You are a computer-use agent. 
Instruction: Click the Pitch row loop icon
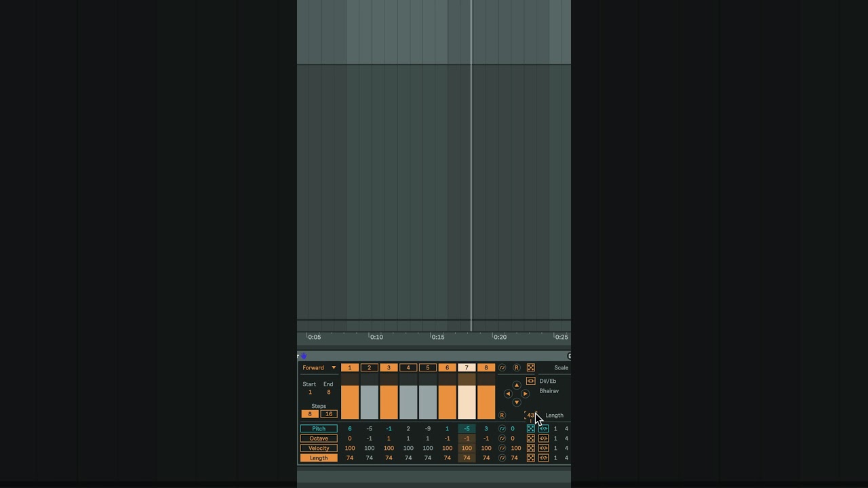coord(502,428)
